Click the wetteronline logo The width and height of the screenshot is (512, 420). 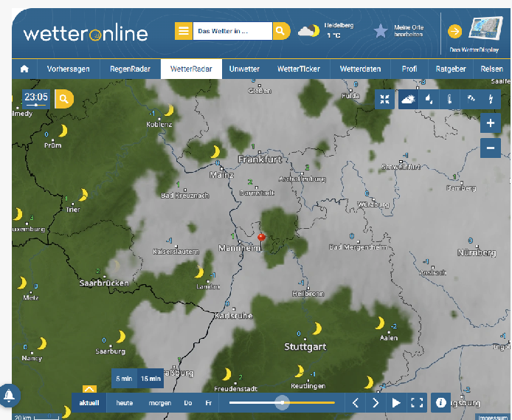tap(86, 33)
